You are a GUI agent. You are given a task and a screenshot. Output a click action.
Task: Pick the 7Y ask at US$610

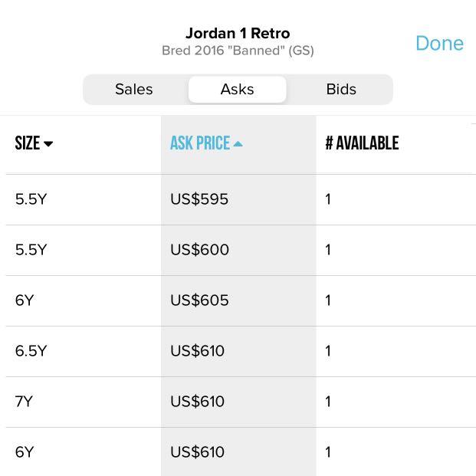coord(238,402)
